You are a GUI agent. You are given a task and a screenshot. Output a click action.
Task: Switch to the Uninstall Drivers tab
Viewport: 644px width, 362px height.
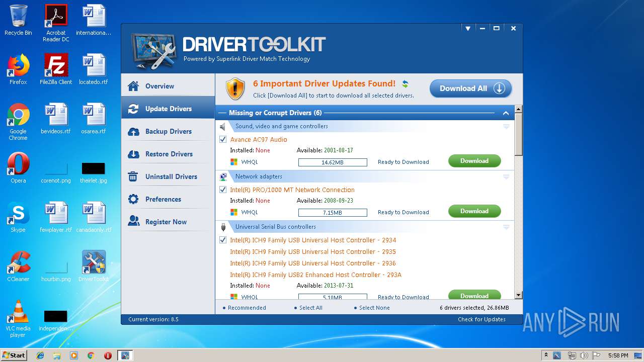tap(168, 176)
